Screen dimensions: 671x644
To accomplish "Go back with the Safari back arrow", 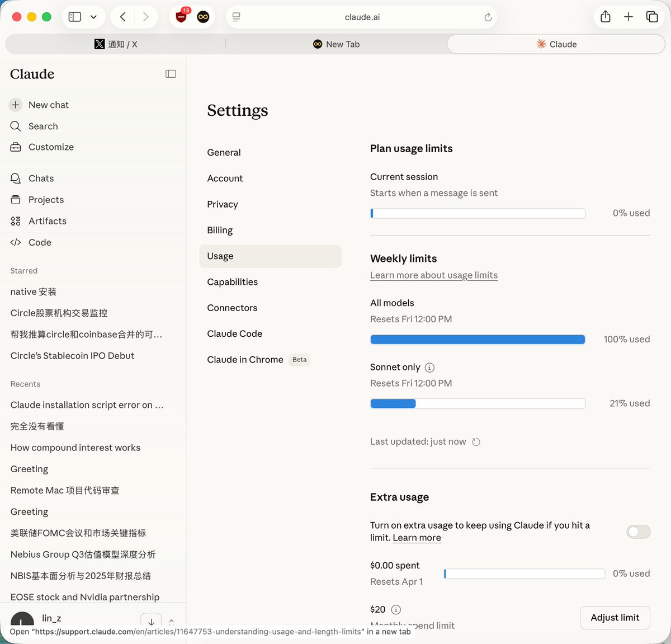I will tap(123, 17).
